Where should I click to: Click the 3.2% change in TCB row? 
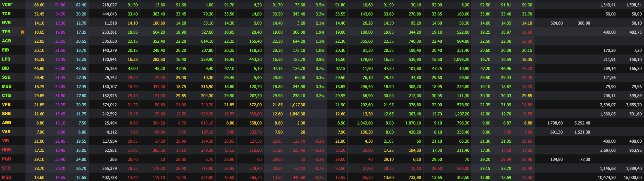320,14
